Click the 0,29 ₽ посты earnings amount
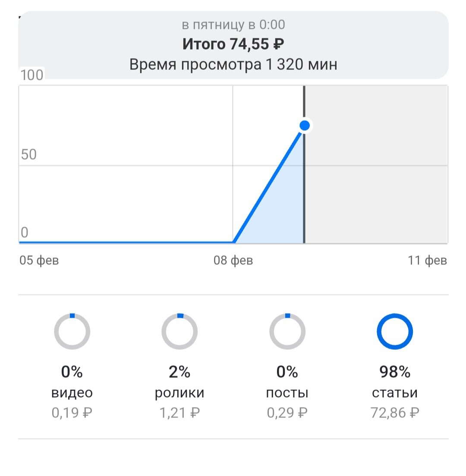 point(287,413)
